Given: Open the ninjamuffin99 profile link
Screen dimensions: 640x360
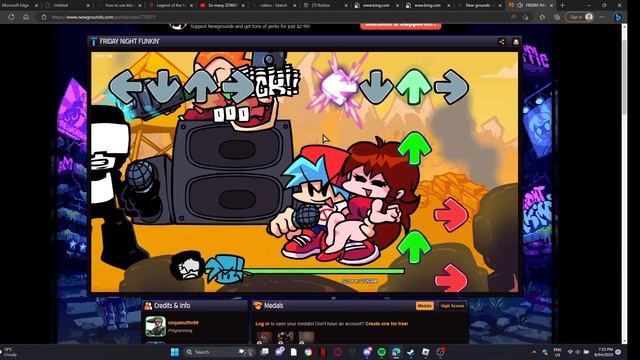Looking at the screenshot, I should (183, 323).
